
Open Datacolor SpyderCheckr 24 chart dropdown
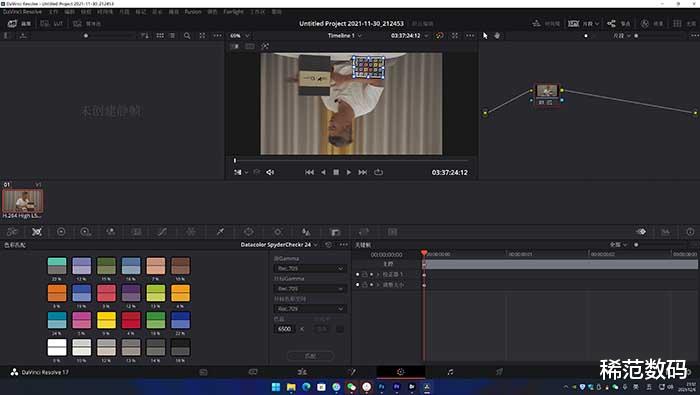point(279,245)
